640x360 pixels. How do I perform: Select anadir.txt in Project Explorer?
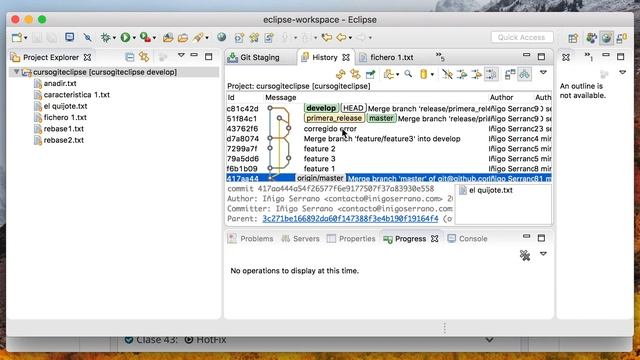coord(60,83)
